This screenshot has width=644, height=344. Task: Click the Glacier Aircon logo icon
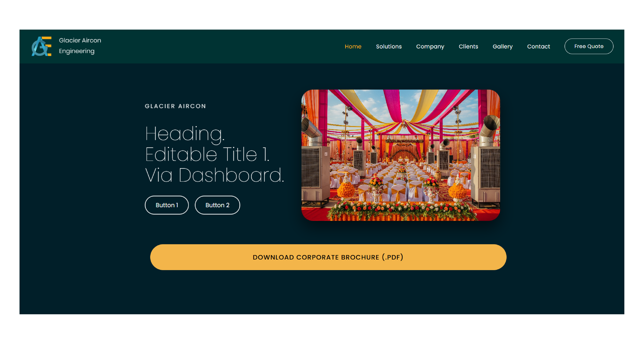click(x=41, y=46)
